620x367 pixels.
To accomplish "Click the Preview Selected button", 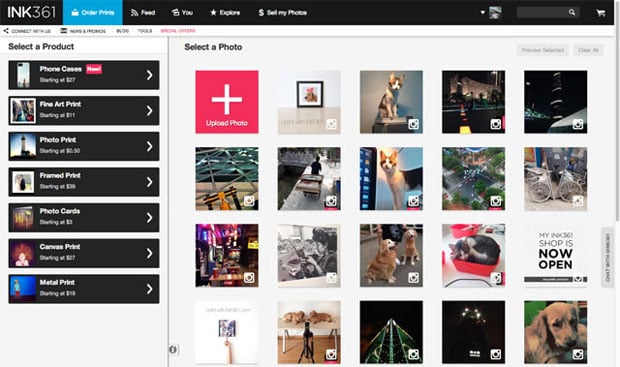I will click(x=542, y=50).
